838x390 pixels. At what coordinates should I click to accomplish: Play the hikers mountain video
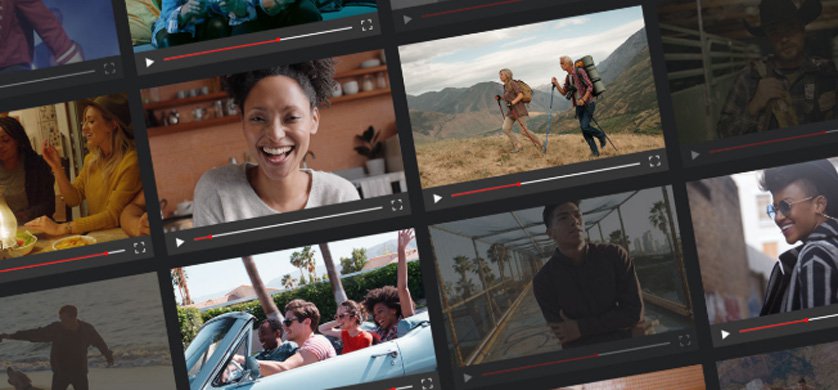[438, 199]
